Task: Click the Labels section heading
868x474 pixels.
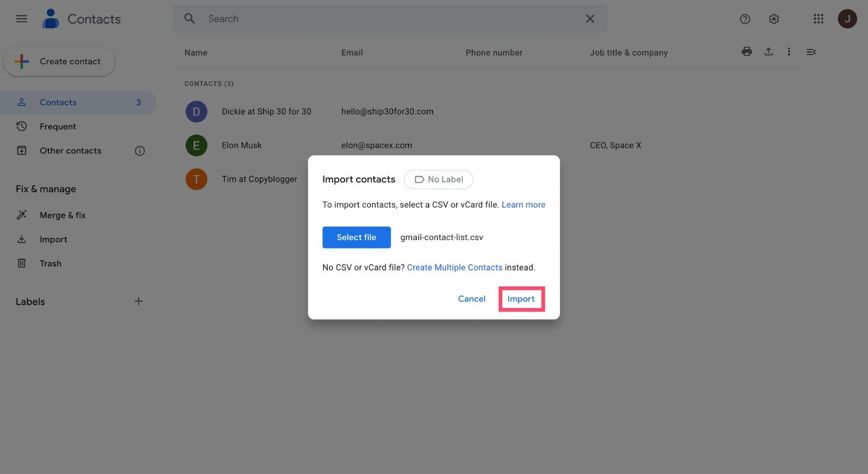Action: point(30,302)
